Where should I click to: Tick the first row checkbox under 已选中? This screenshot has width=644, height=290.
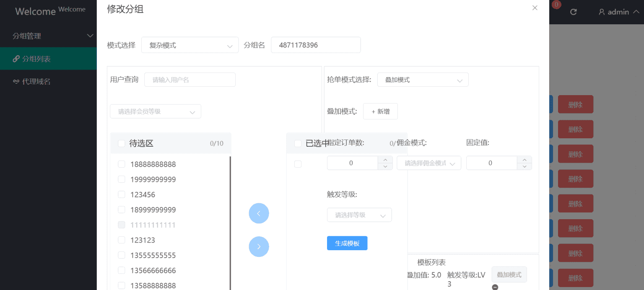[x=298, y=164]
